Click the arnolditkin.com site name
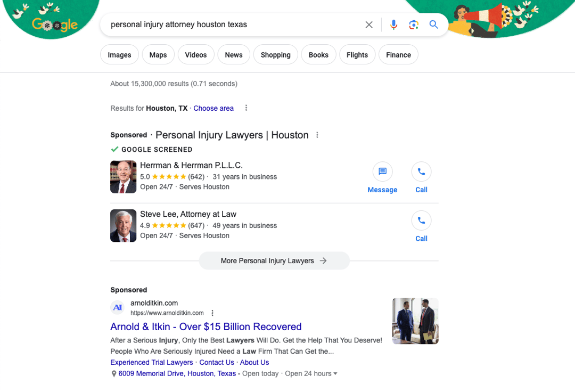Image resolution: width=575 pixels, height=392 pixels. (x=154, y=303)
